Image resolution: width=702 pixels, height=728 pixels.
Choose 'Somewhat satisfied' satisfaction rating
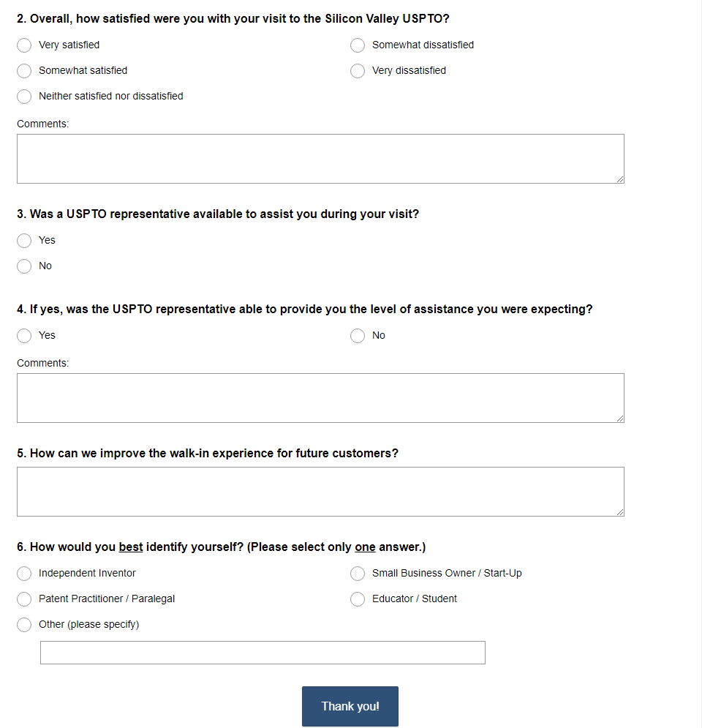24,71
